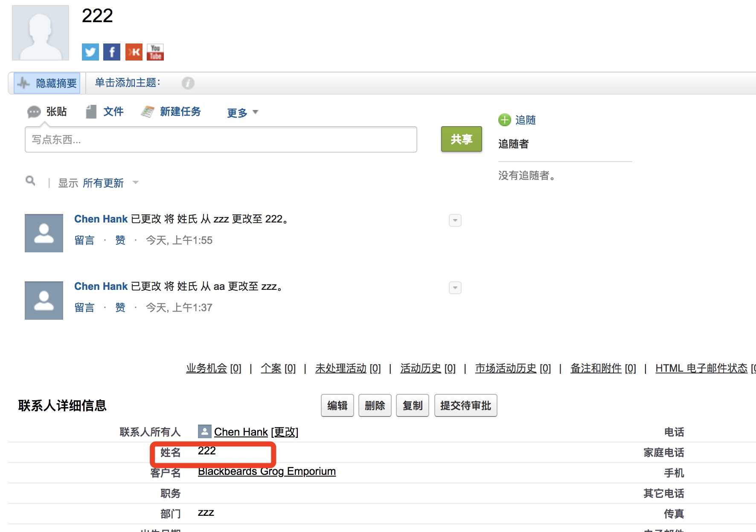Open the Klout social profile icon
Screen dimensions: 756x532
pyautogui.click(x=134, y=52)
